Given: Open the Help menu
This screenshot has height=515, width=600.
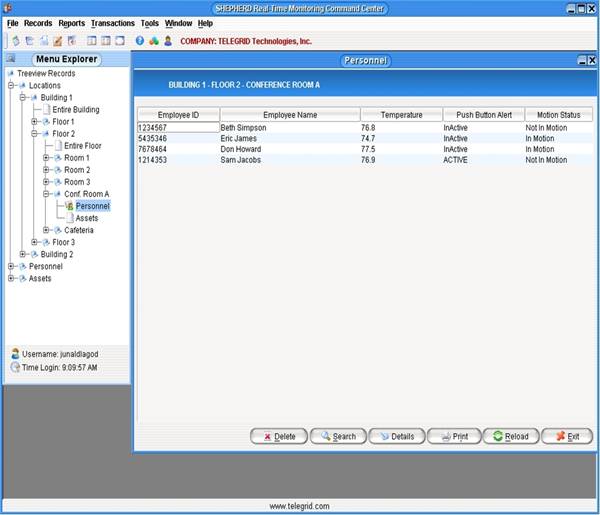Looking at the screenshot, I should tap(205, 23).
